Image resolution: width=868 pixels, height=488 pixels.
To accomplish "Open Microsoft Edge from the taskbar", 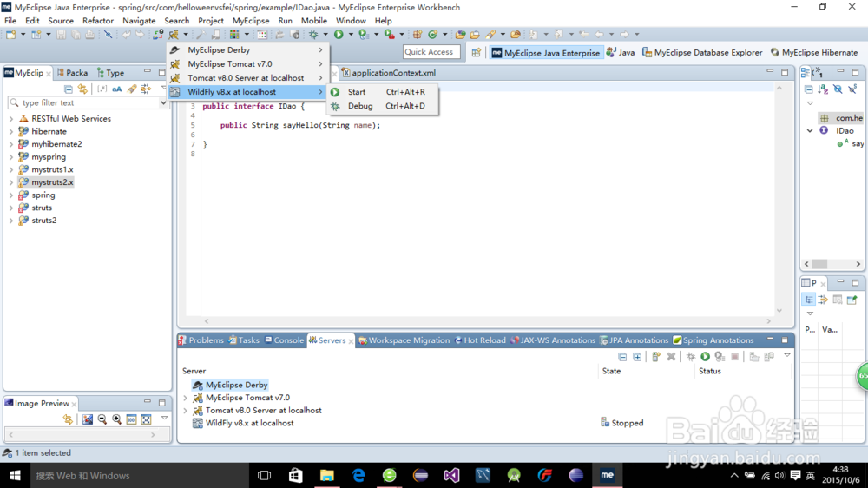I will coord(358,475).
